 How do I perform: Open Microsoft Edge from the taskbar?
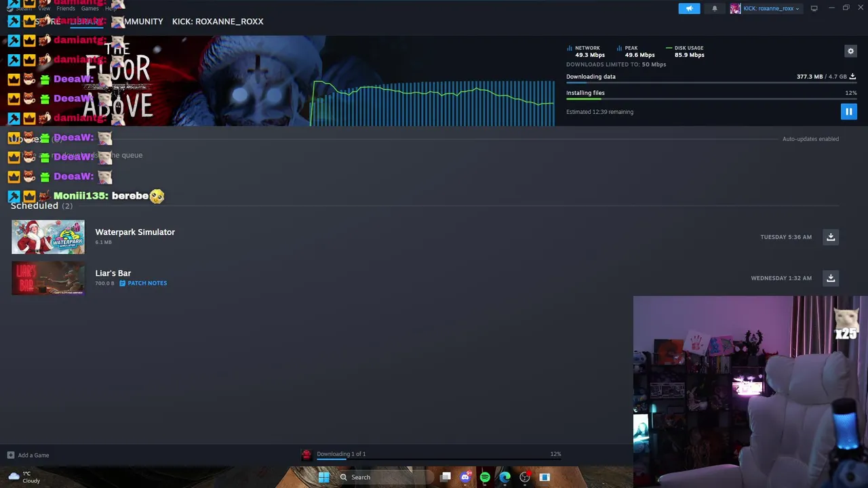click(505, 477)
